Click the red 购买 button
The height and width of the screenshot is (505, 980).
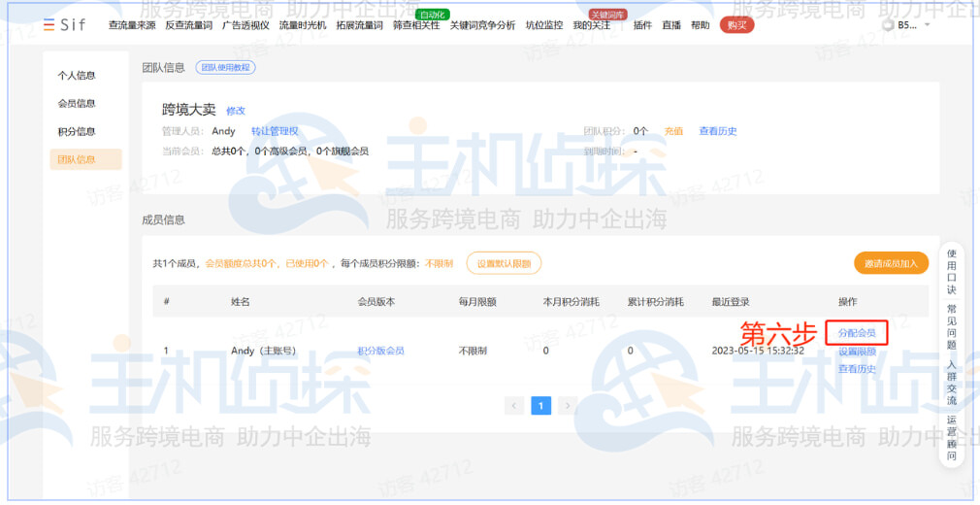click(x=736, y=25)
